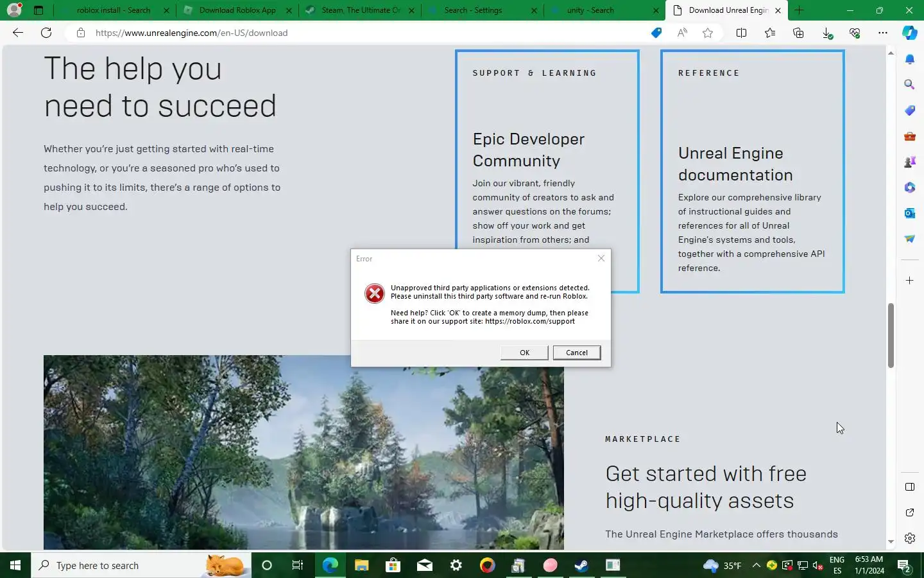This screenshot has width=924, height=578.
Task: Click the Edge profile avatar icon
Action: point(13,10)
